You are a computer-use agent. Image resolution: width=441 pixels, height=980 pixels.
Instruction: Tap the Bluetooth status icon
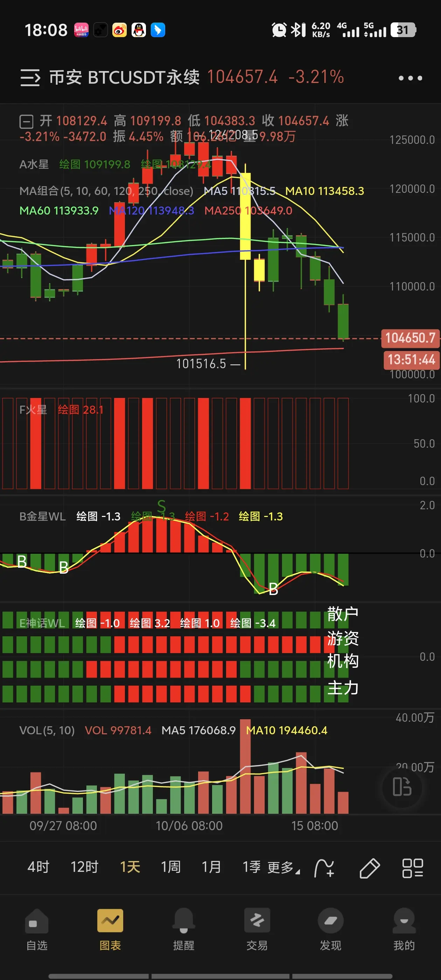[x=295, y=30]
